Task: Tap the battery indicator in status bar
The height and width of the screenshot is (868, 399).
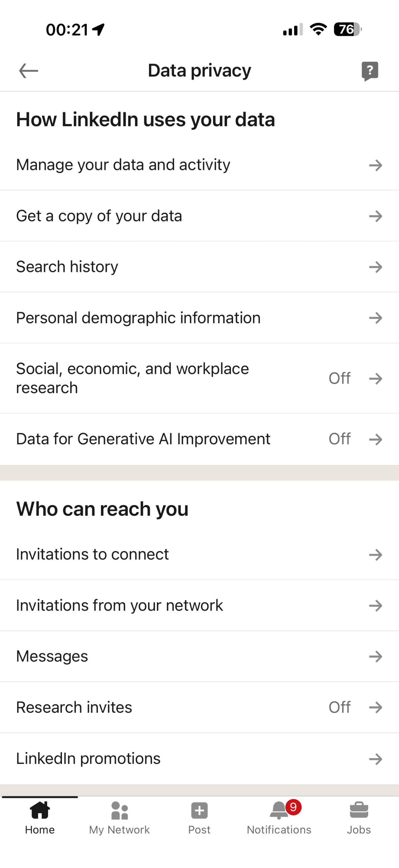Action: point(347,29)
